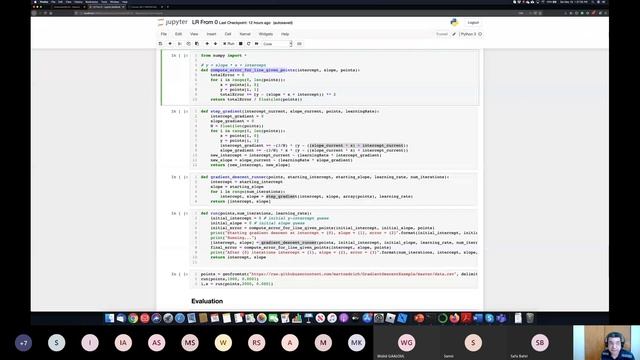The image size is (640, 360).
Task: Select participant avatar AS
Action: pyautogui.click(x=157, y=343)
